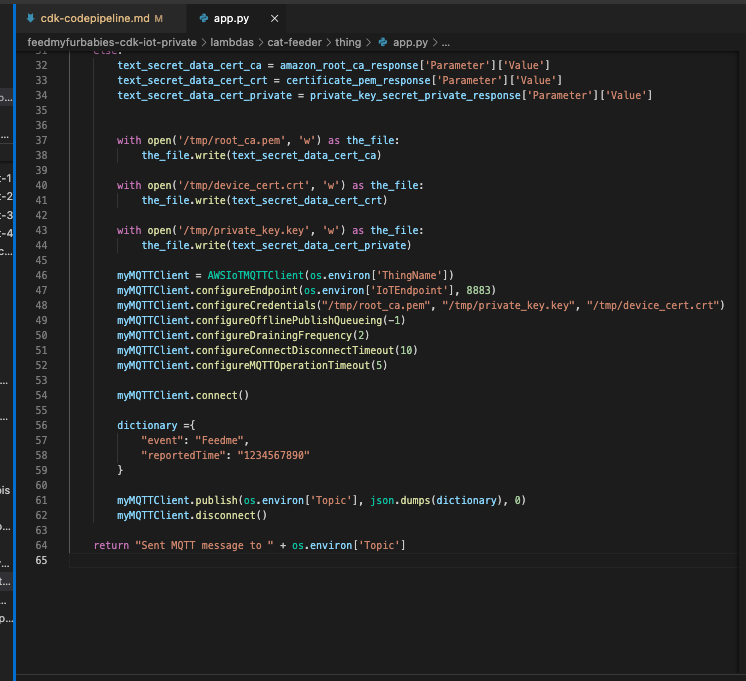Click configureOfflinePublishQueueing method call
The image size is (746, 681).
pos(289,320)
